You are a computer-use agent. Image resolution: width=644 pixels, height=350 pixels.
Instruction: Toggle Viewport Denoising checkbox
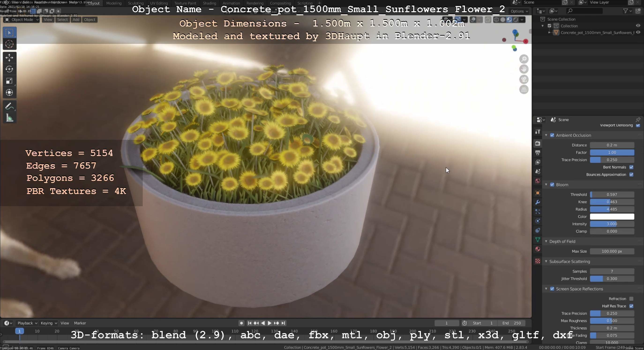(x=638, y=125)
